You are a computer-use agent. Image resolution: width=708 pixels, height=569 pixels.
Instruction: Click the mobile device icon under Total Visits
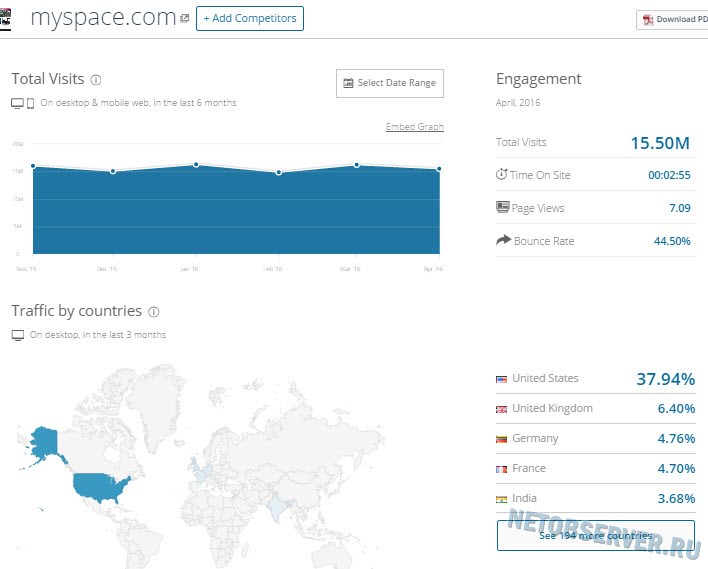pyautogui.click(x=30, y=103)
